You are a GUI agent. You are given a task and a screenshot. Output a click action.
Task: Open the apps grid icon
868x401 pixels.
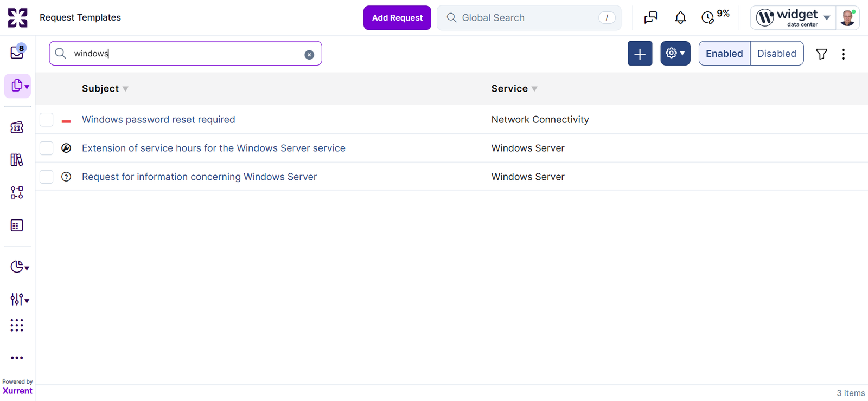click(x=17, y=325)
